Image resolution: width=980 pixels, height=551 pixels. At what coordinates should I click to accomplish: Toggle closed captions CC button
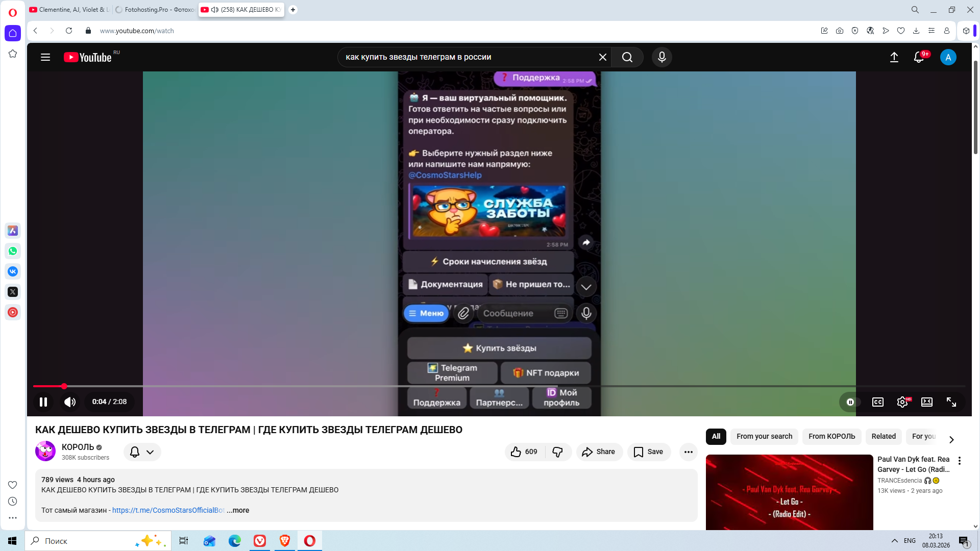[877, 402]
